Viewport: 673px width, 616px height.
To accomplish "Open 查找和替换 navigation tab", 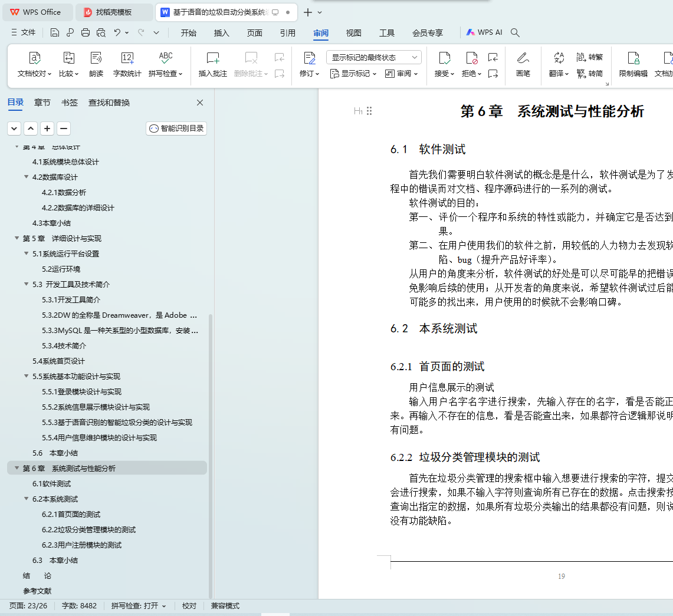I will pyautogui.click(x=109, y=103).
